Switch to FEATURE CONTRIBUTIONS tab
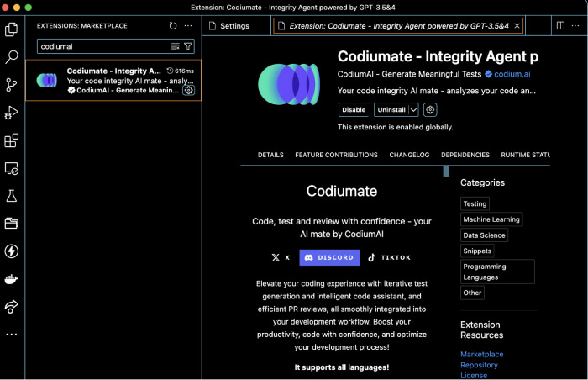588x380 pixels. [x=336, y=155]
